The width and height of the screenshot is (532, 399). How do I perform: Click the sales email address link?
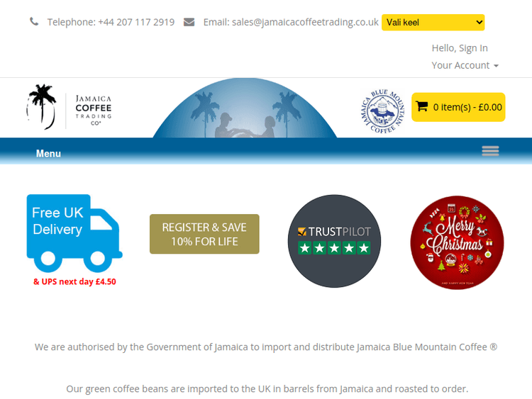[305, 22]
